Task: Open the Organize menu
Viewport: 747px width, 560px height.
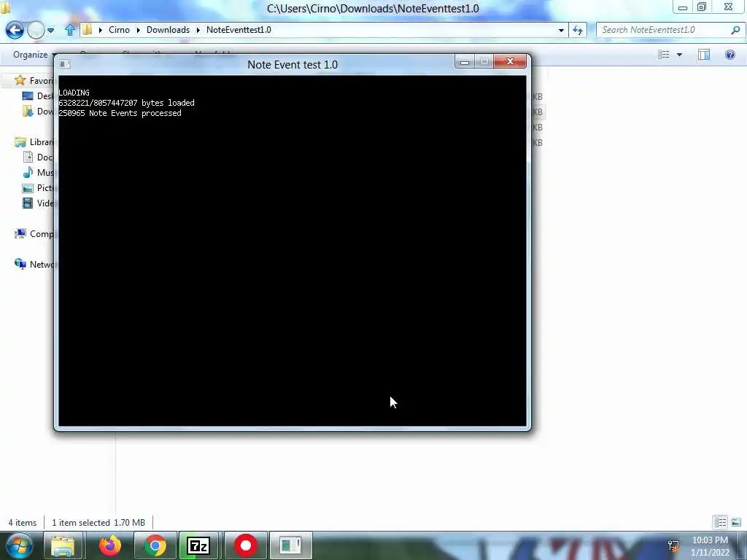Action: (x=34, y=54)
